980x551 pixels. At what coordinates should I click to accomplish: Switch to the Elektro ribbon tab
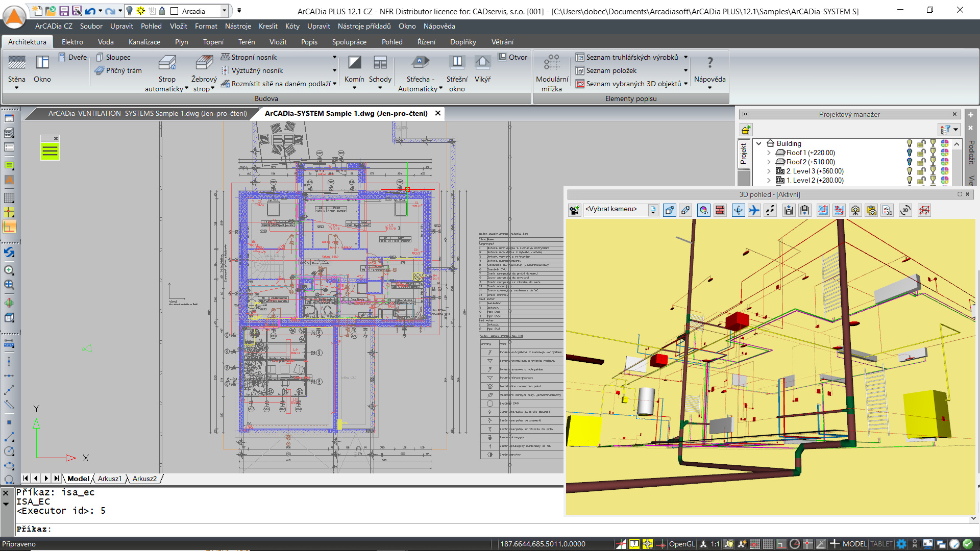(72, 42)
